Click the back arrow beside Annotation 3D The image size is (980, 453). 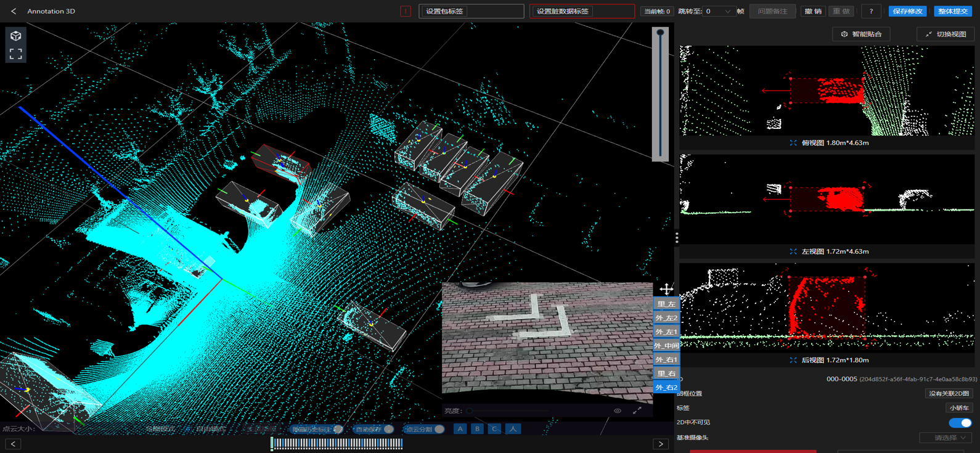[x=14, y=11]
